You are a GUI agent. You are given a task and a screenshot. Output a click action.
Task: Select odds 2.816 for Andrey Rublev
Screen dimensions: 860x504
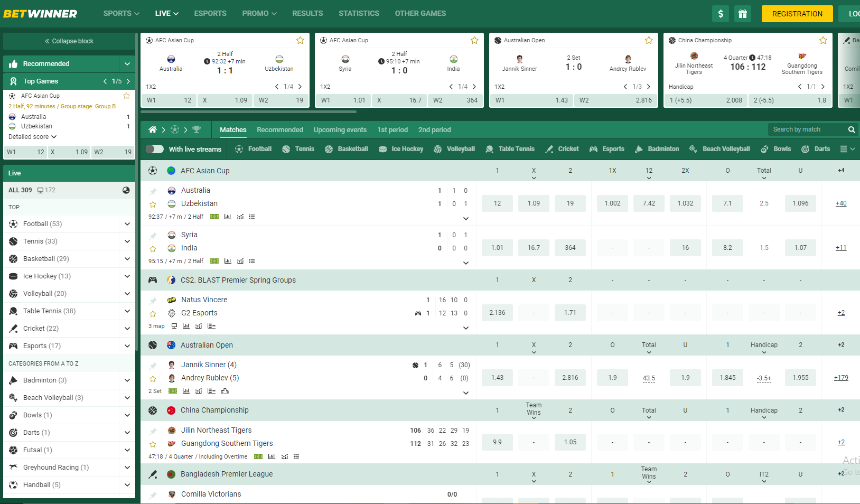[570, 378]
